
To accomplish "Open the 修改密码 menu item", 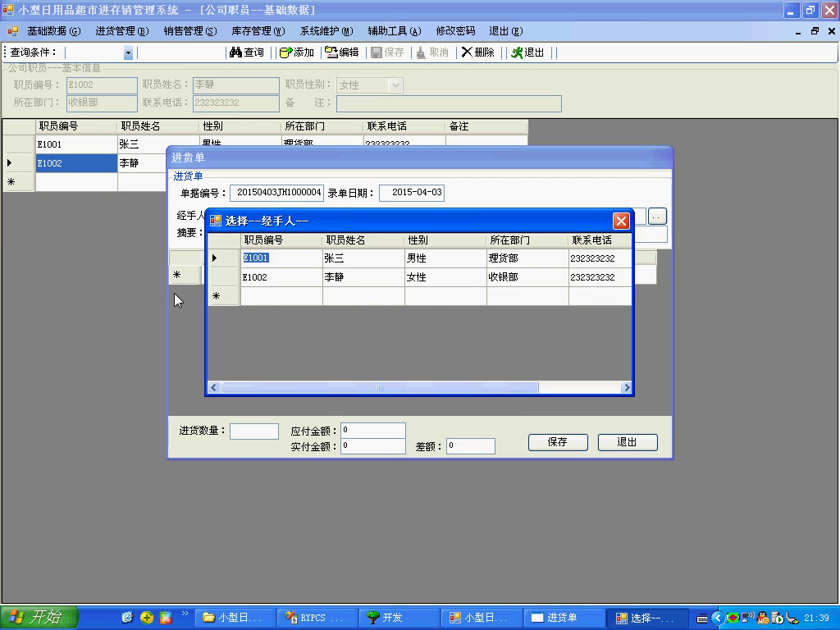I will pos(455,31).
